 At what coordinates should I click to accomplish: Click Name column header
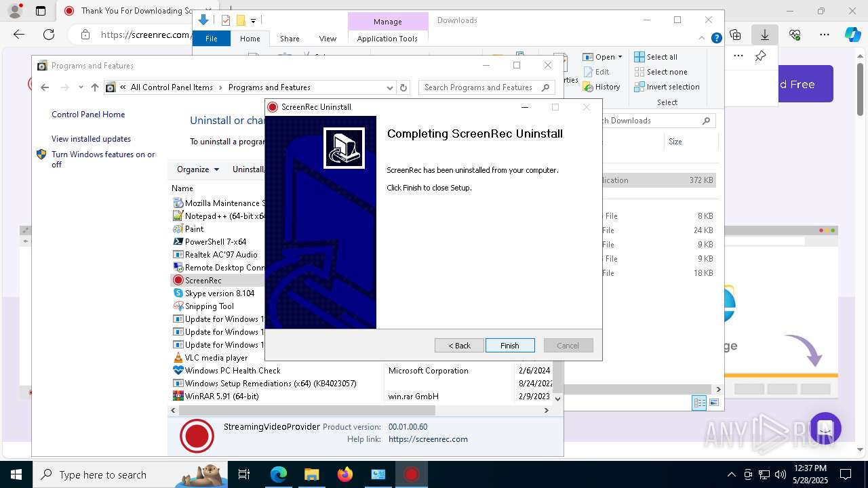[182, 188]
